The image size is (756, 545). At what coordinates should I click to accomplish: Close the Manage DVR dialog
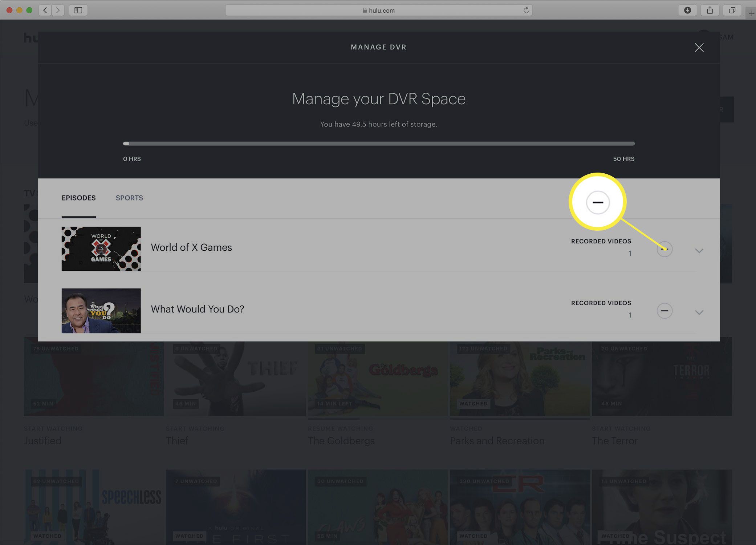click(x=699, y=48)
